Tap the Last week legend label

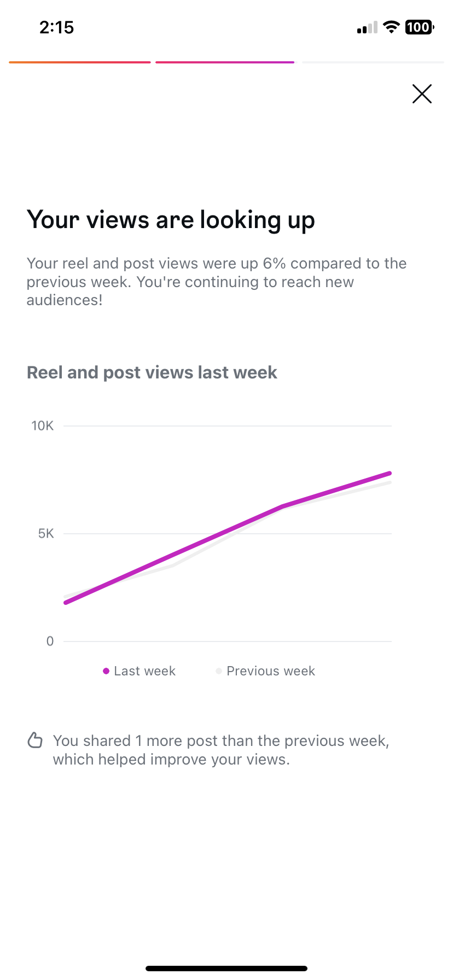144,671
